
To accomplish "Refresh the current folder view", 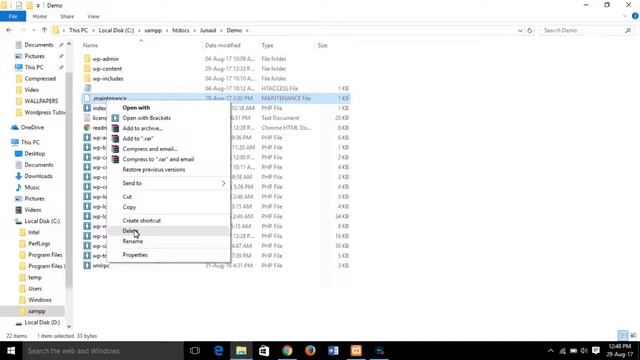I will pyautogui.click(x=530, y=30).
